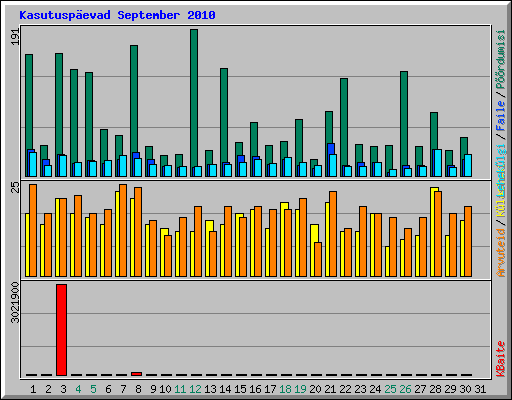Select day label 22 on the x-axis
512x400 pixels.
tap(345, 389)
